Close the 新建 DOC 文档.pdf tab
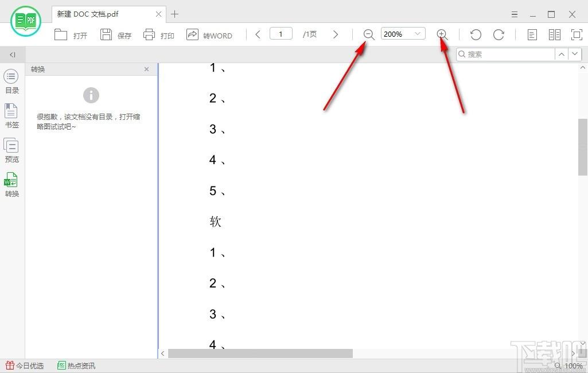Image resolution: width=588 pixels, height=373 pixels. [x=159, y=14]
